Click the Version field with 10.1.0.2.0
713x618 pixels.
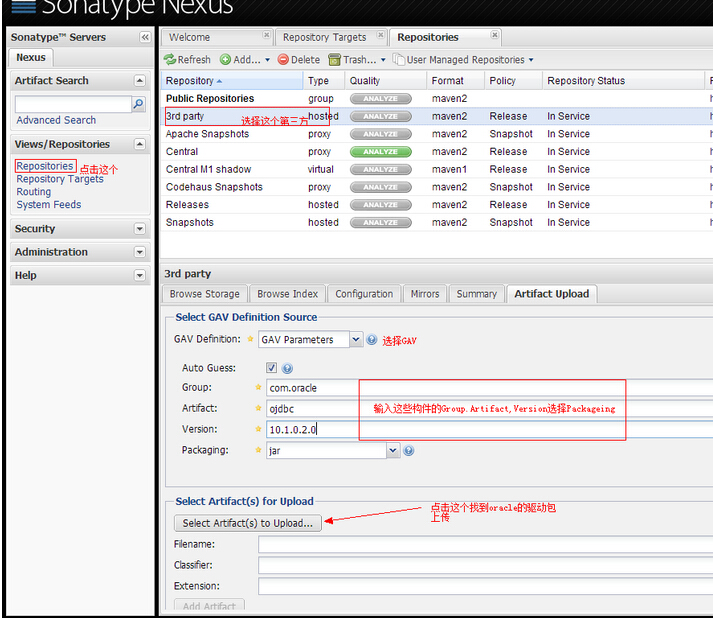pos(489,430)
